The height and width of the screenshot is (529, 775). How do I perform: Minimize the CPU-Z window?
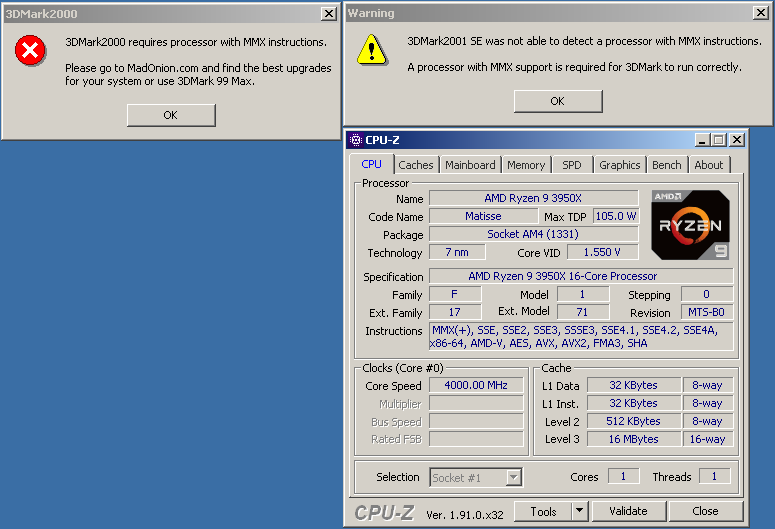point(702,140)
